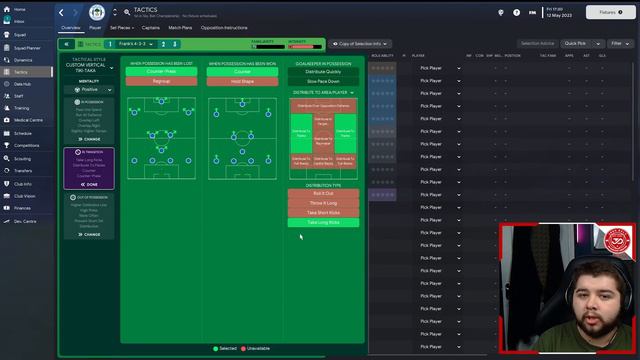This screenshot has height=360, width=640.
Task: Toggle Hold Shape when possession won
Action: [x=242, y=81]
